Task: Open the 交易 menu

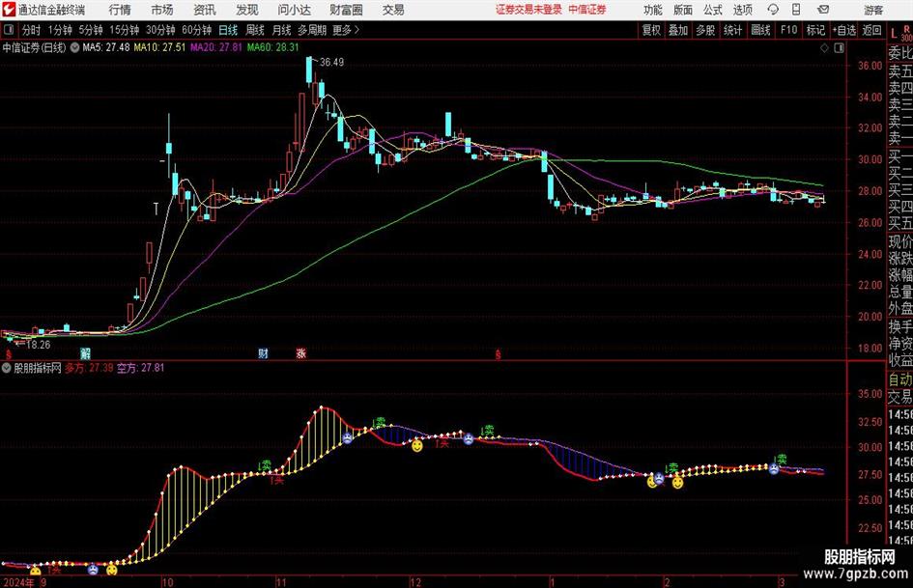Action: coord(393,10)
